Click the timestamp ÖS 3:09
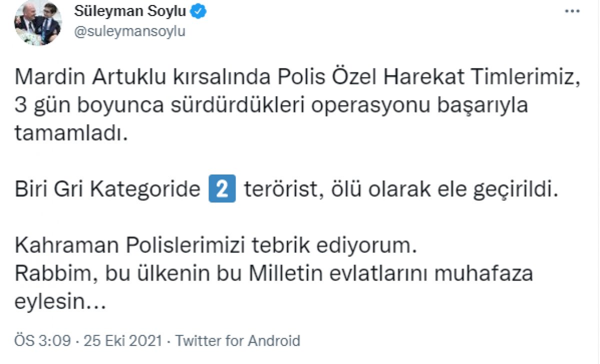Screen dimensions: 600x364 coord(42,340)
